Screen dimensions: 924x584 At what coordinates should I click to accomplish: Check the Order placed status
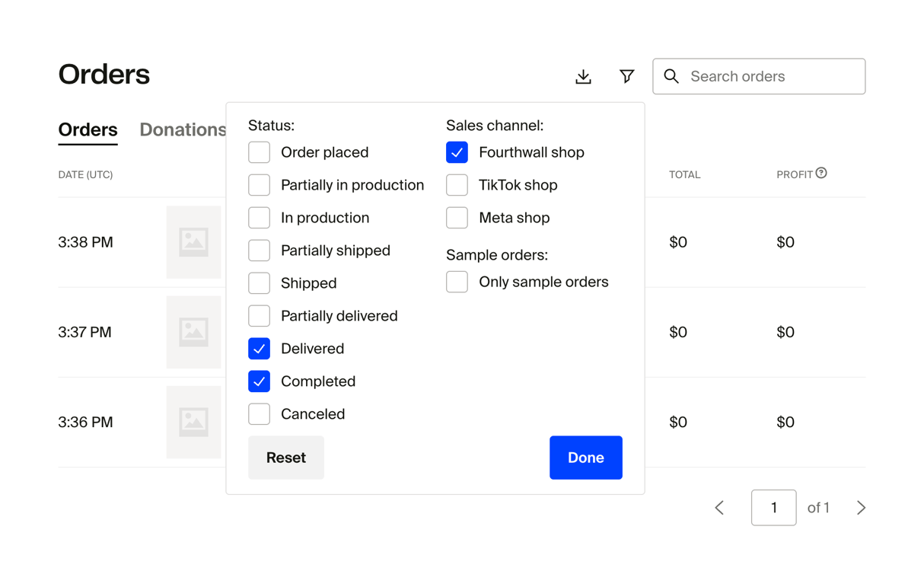259,152
